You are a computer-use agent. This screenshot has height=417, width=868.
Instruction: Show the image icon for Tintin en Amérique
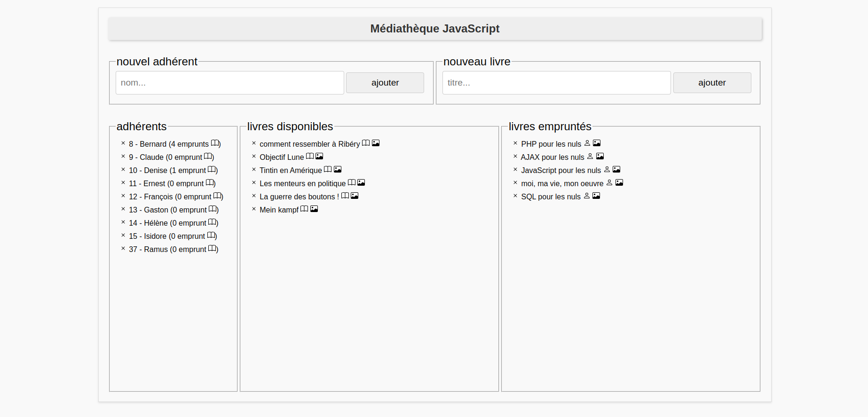click(x=338, y=169)
